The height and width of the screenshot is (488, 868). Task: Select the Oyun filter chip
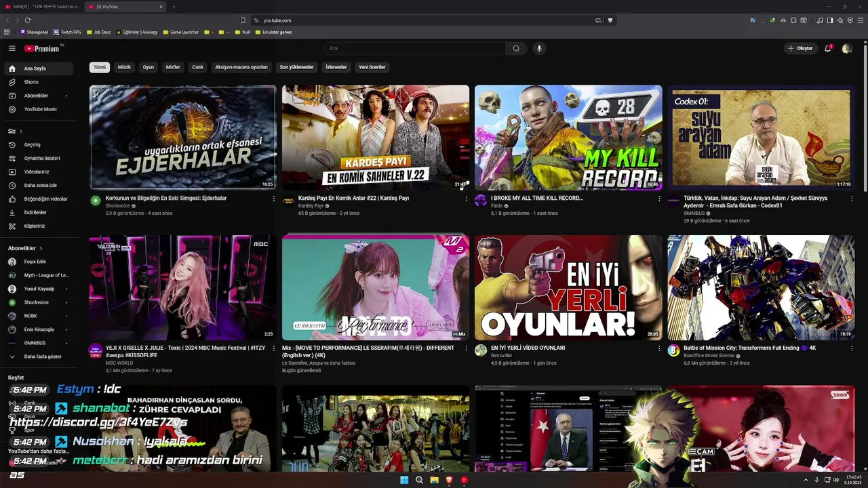click(x=149, y=67)
